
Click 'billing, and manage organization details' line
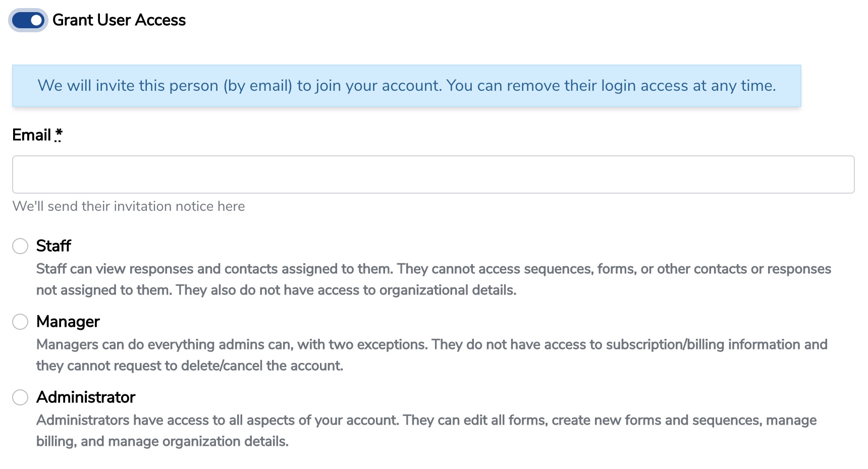[x=162, y=441]
